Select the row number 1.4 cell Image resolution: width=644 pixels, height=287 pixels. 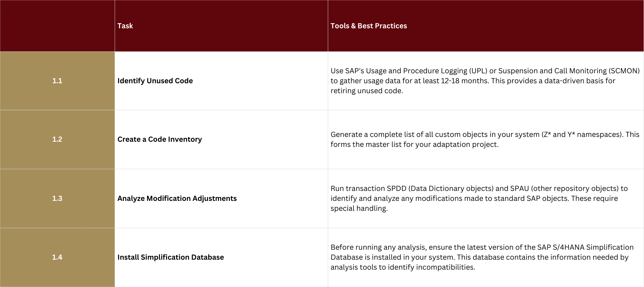pos(57,257)
